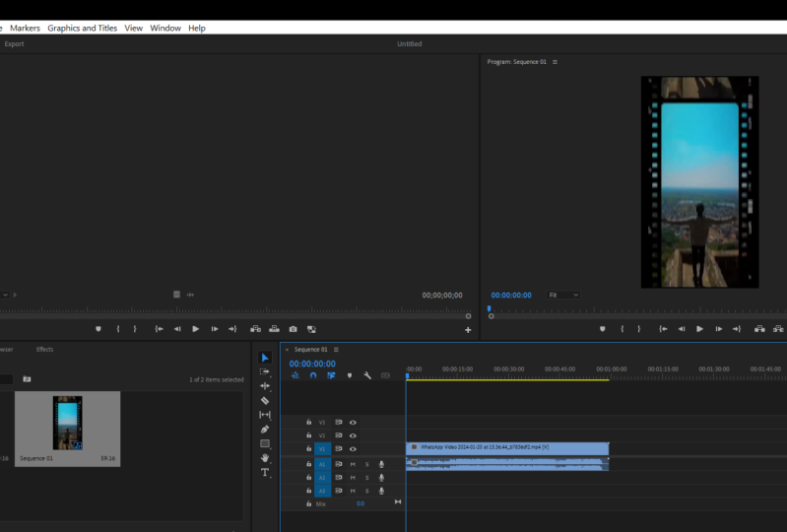Click Insert button in Source monitor
The image size is (787, 532).
click(x=255, y=329)
